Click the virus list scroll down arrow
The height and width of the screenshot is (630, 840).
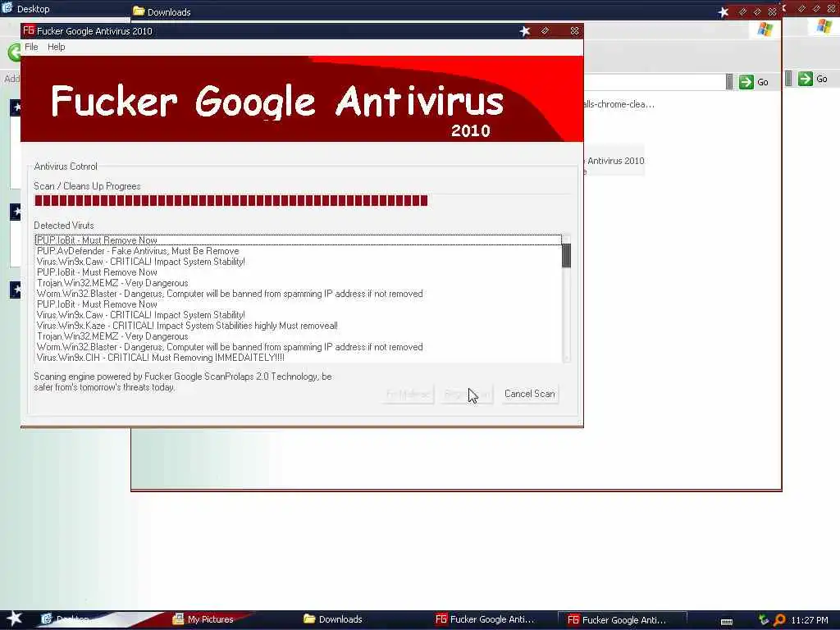566,358
